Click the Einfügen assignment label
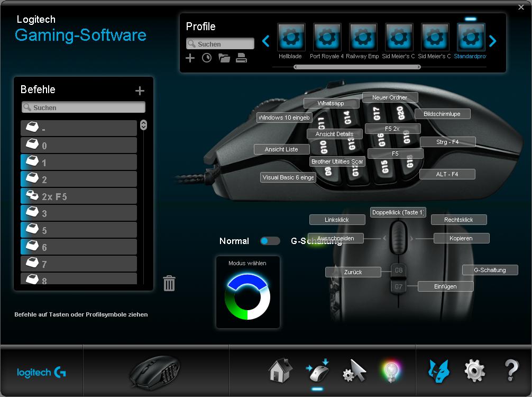532x397 pixels. point(445,286)
